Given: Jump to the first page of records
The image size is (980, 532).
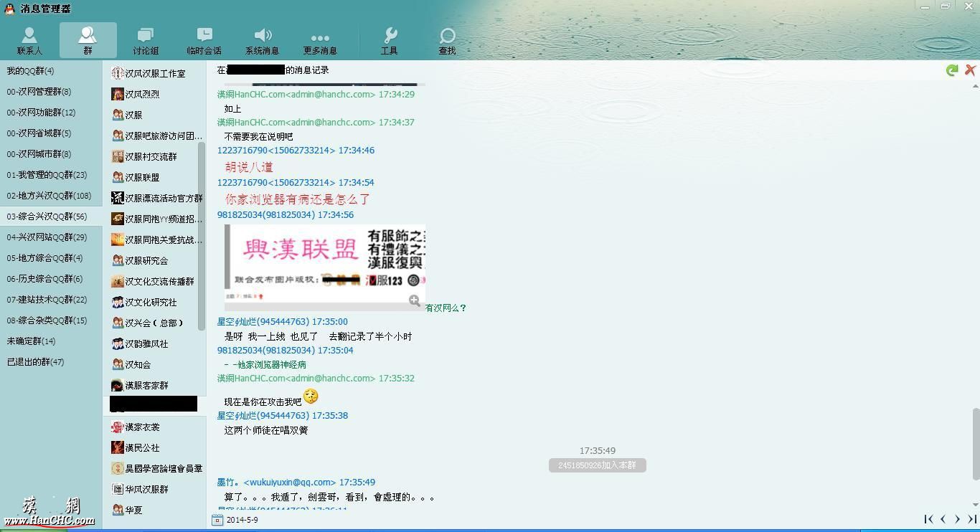Looking at the screenshot, I should click(928, 519).
